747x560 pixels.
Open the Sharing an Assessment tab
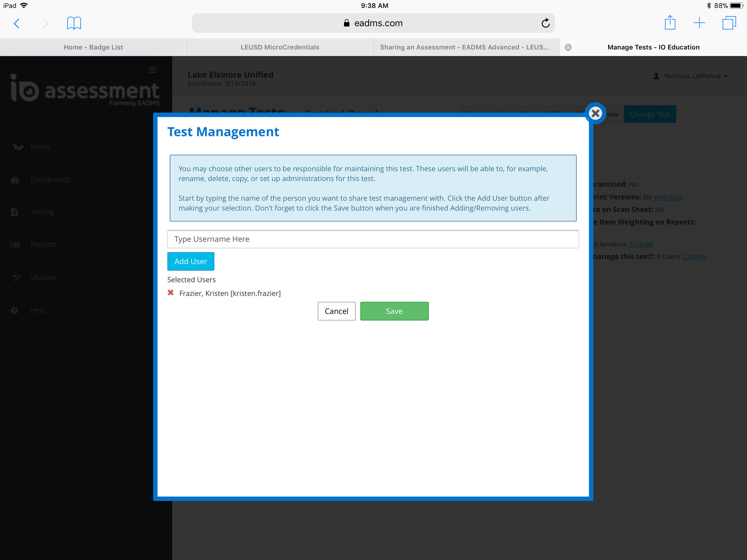(464, 47)
